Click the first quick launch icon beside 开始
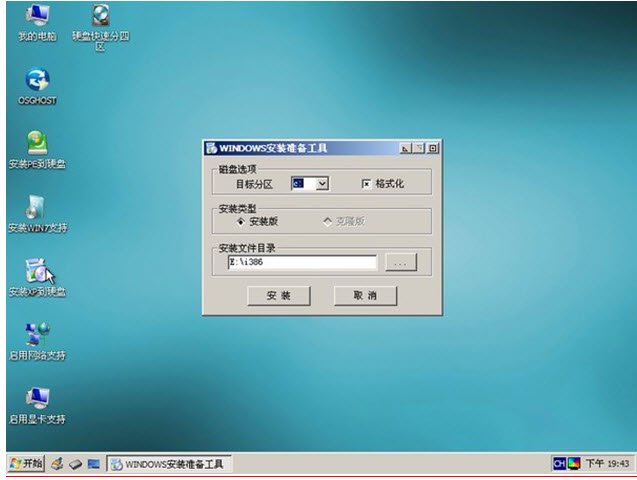The image size is (637, 480). pos(57,464)
